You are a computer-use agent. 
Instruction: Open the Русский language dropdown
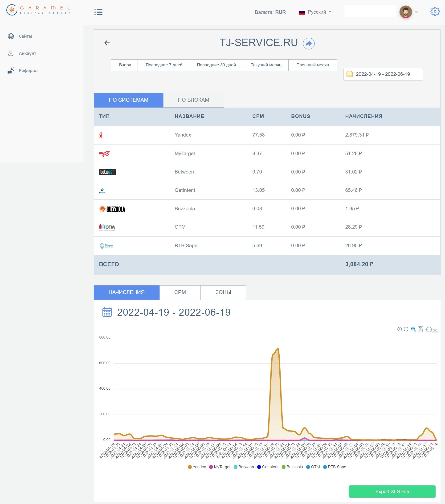(x=320, y=12)
